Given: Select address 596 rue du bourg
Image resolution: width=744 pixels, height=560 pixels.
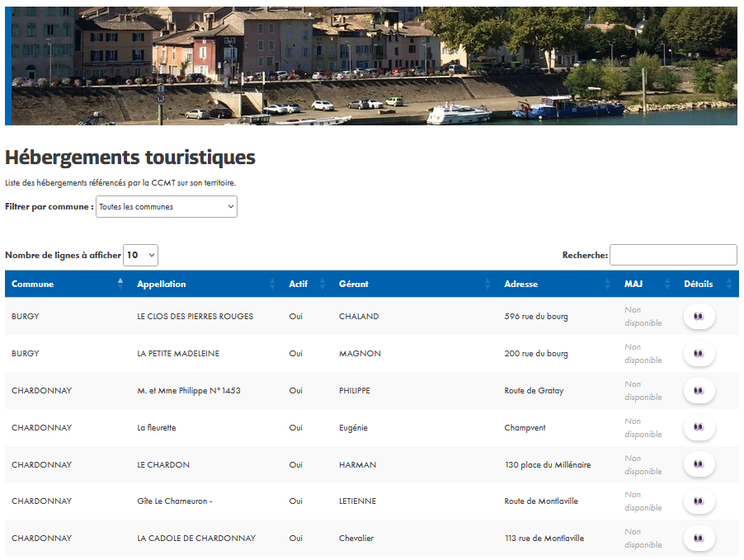Looking at the screenshot, I should [x=536, y=317].
